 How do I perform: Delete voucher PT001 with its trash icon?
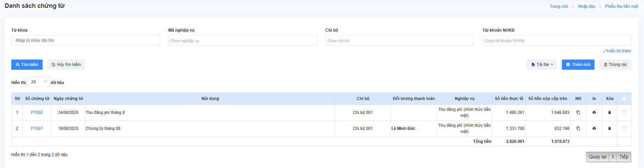coord(609,129)
